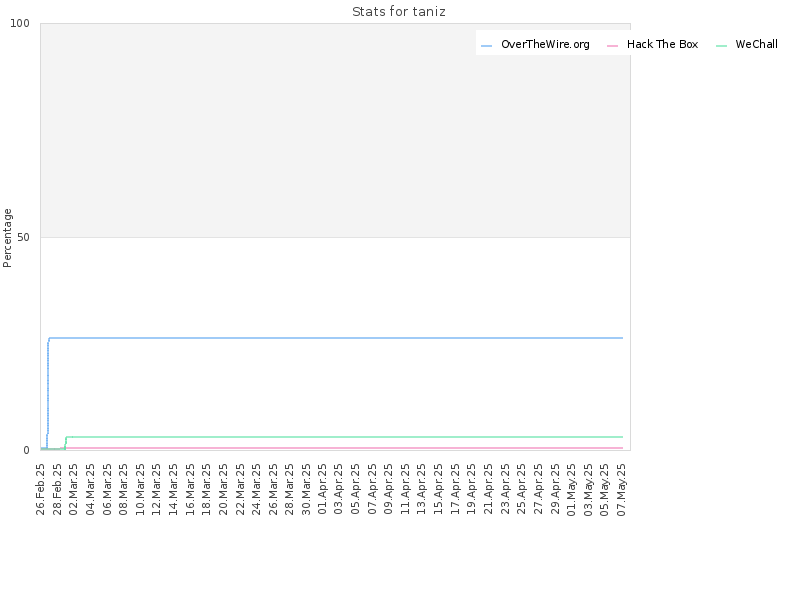This screenshot has width=800, height=600.
Task: Click the 26.Mar.25 date label
Action: coord(273,489)
